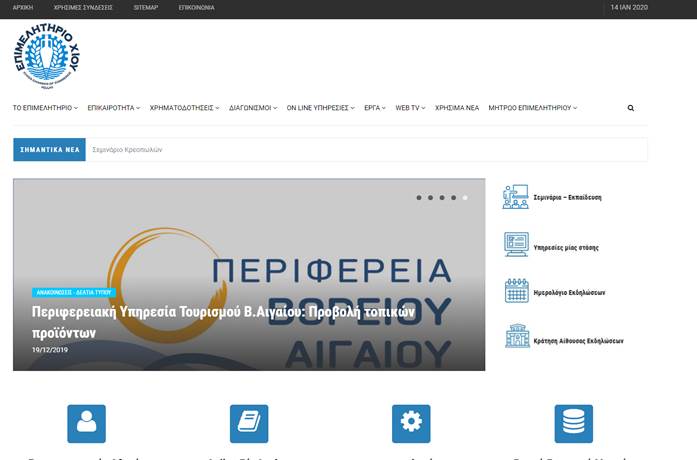Expand the ΔΙΑΓΩΝΙΣΜΟΙ dropdown
697x460 pixels.
(253, 108)
